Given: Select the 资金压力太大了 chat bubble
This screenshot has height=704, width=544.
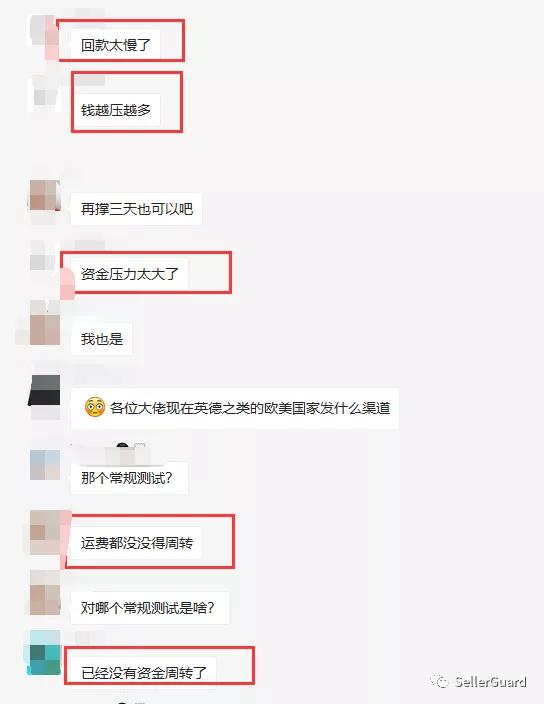Looking at the screenshot, I should click(x=129, y=274).
